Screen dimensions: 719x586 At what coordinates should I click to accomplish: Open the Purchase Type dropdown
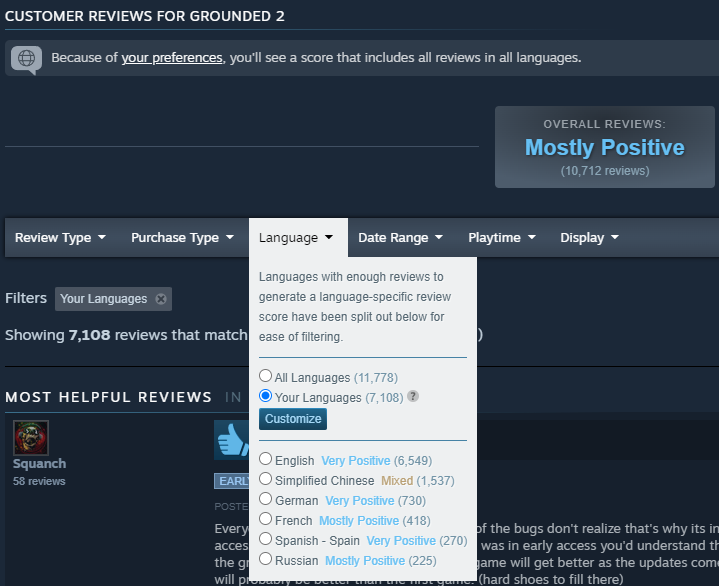[183, 238]
